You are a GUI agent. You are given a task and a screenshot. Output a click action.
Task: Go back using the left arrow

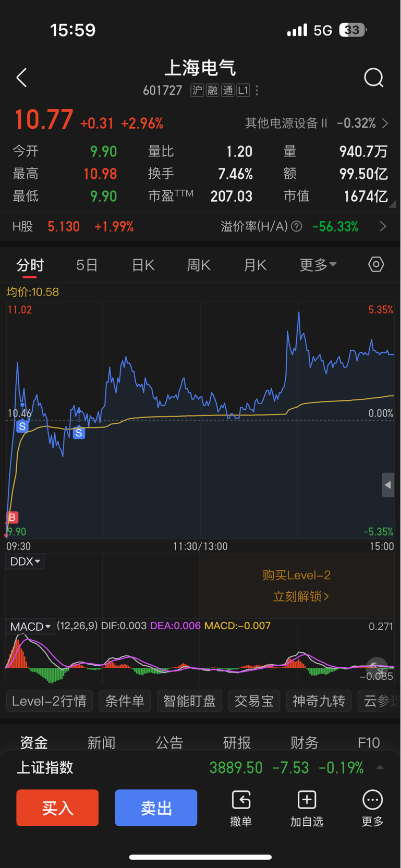[x=21, y=78]
